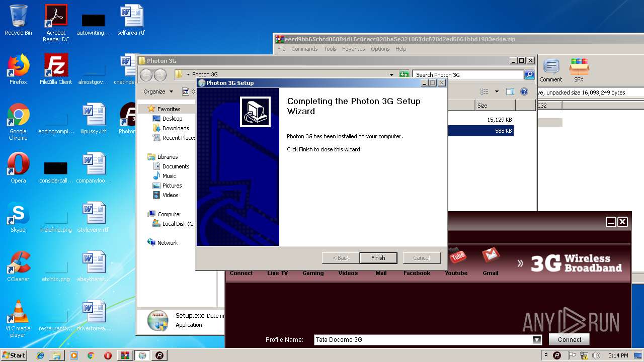Expand the Profile Name dropdown arrow
Image resolution: width=644 pixels, height=362 pixels.
[x=537, y=340]
